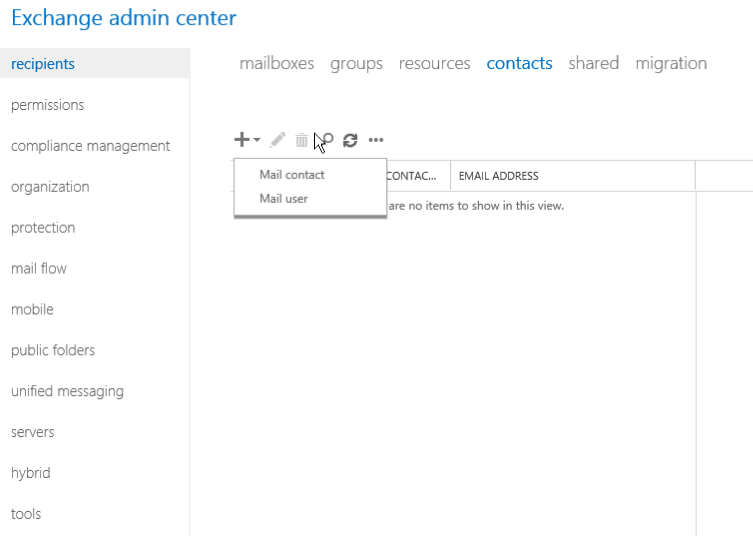Click the pencil edit icon

(278, 140)
